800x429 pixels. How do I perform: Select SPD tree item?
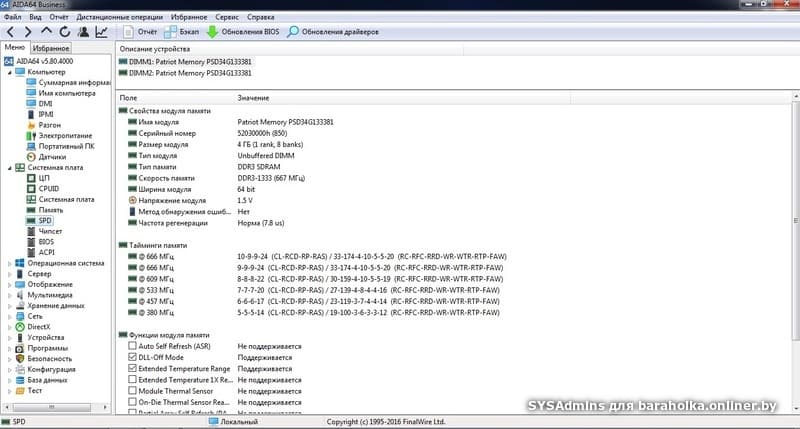click(x=39, y=221)
